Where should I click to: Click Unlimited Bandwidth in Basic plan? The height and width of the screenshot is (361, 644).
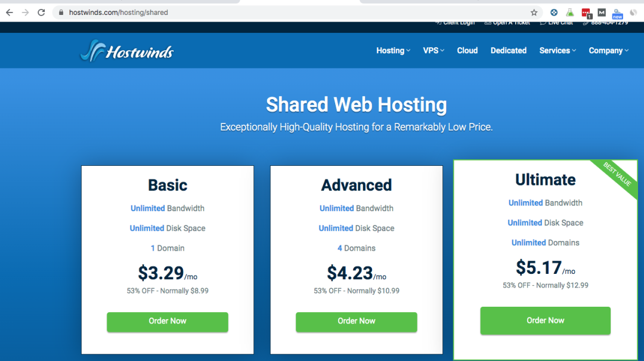pos(168,208)
